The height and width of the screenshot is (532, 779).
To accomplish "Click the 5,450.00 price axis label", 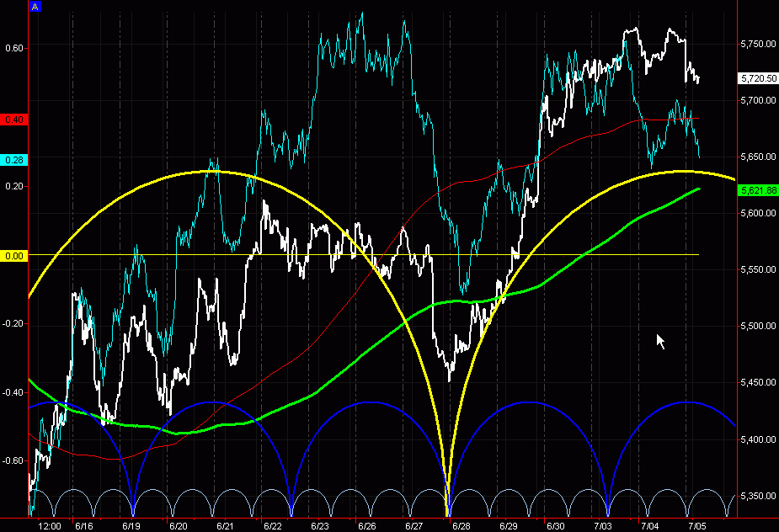I will (758, 382).
